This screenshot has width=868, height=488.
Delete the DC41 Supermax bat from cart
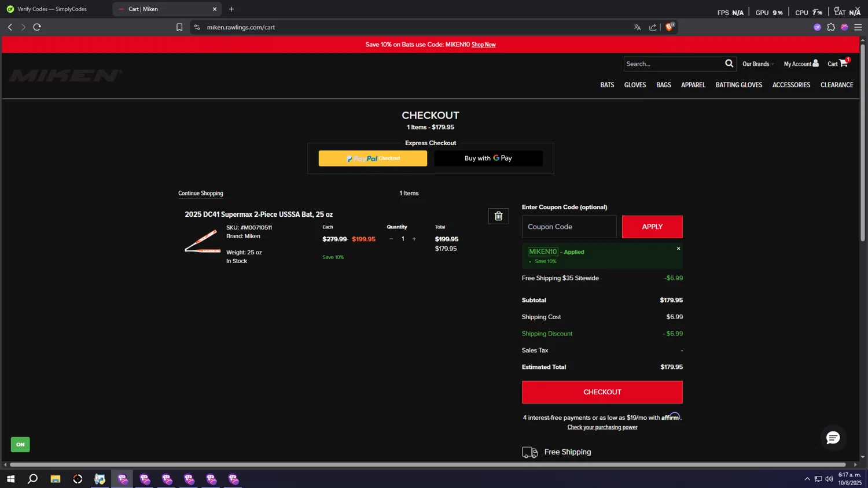pos(498,216)
